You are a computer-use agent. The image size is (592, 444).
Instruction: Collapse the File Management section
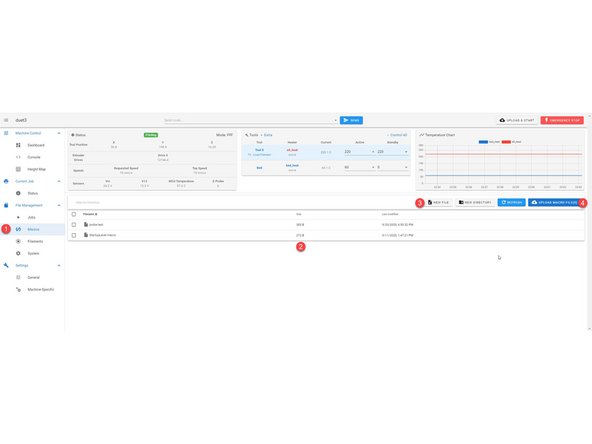(59, 205)
